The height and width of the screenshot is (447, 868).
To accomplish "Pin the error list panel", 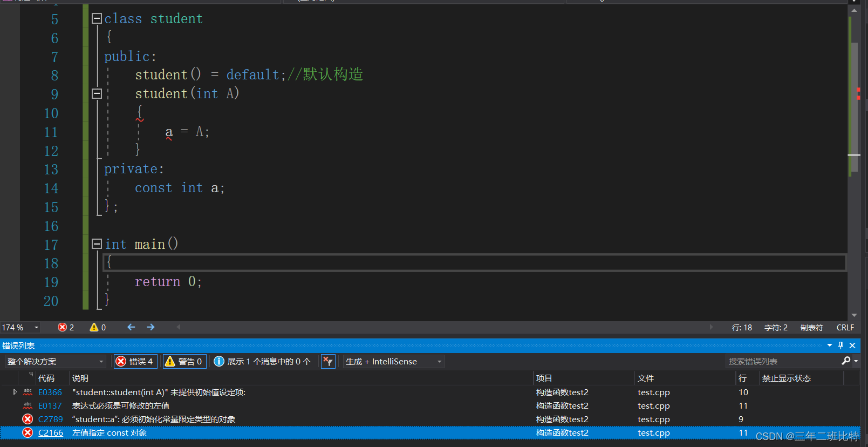I will point(840,346).
